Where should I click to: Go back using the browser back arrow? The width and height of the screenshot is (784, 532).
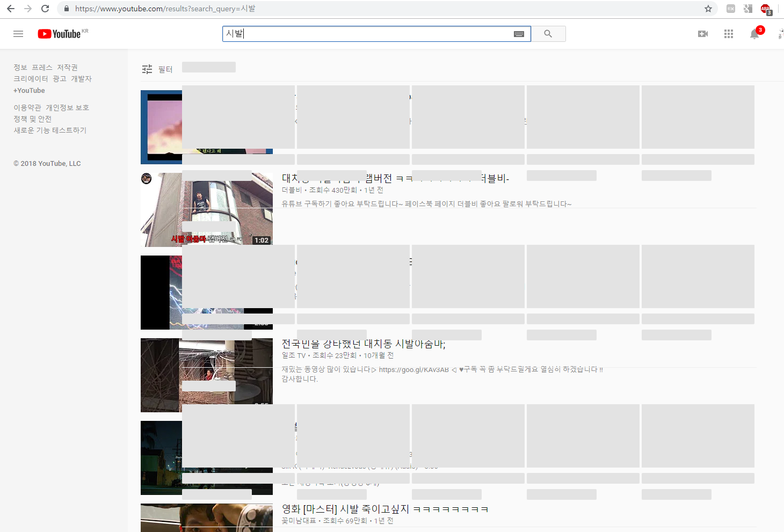11,9
